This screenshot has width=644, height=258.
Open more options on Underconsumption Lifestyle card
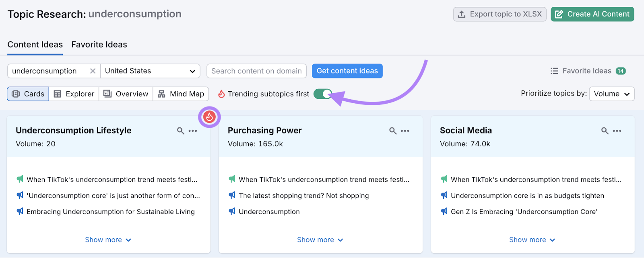click(193, 131)
